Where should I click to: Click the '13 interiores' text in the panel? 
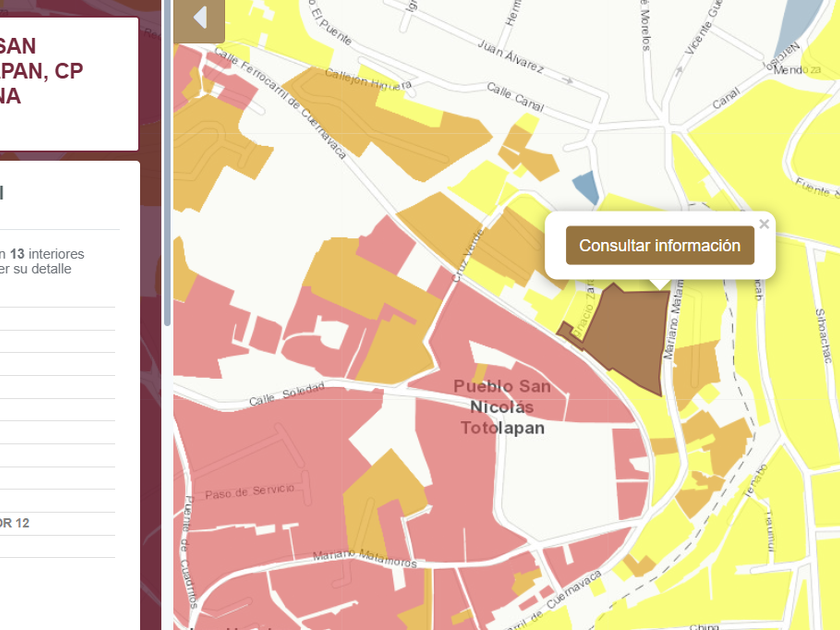pos(47,254)
